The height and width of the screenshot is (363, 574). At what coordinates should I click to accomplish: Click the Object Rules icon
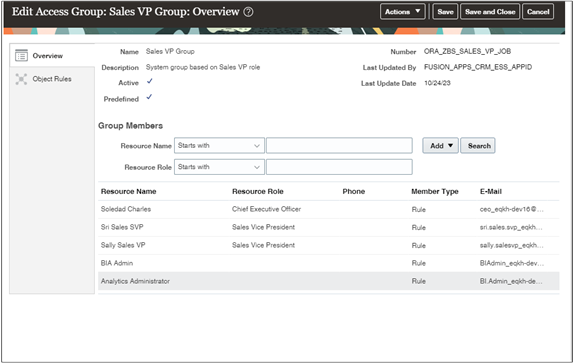click(x=21, y=79)
